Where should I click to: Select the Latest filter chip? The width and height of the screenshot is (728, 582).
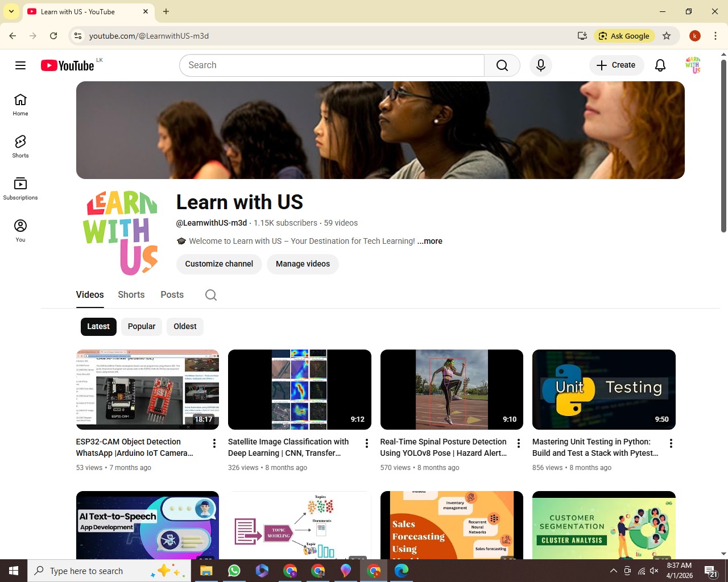(98, 326)
